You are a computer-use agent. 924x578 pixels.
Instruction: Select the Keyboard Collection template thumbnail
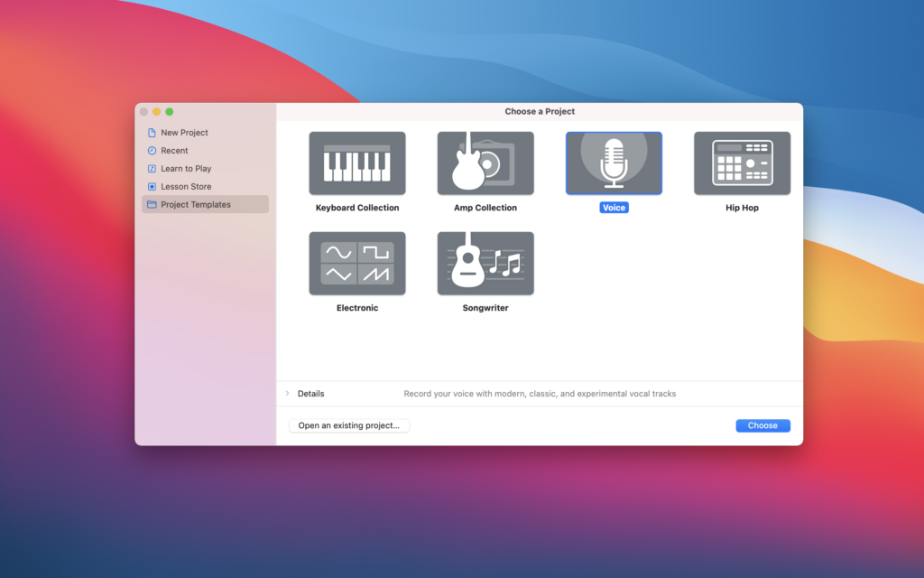(x=357, y=163)
